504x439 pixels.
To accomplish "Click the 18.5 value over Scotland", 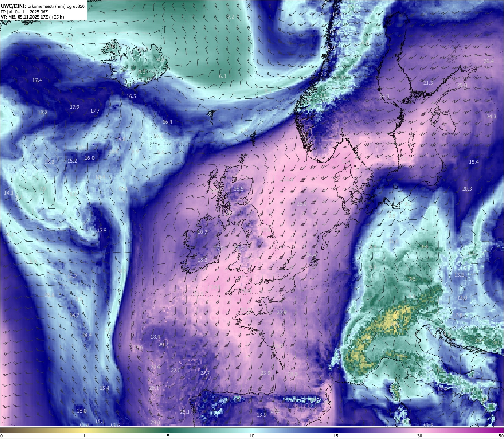I will point(239,189).
